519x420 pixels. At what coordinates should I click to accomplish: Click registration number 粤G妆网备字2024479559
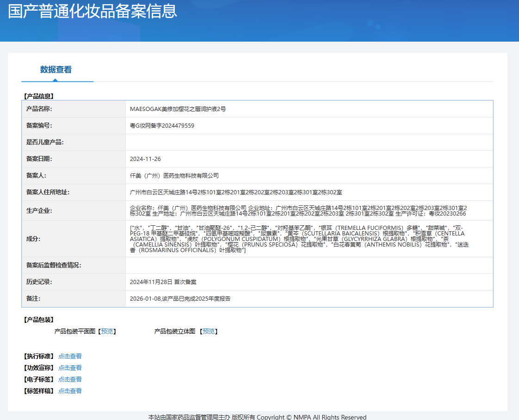coord(162,125)
